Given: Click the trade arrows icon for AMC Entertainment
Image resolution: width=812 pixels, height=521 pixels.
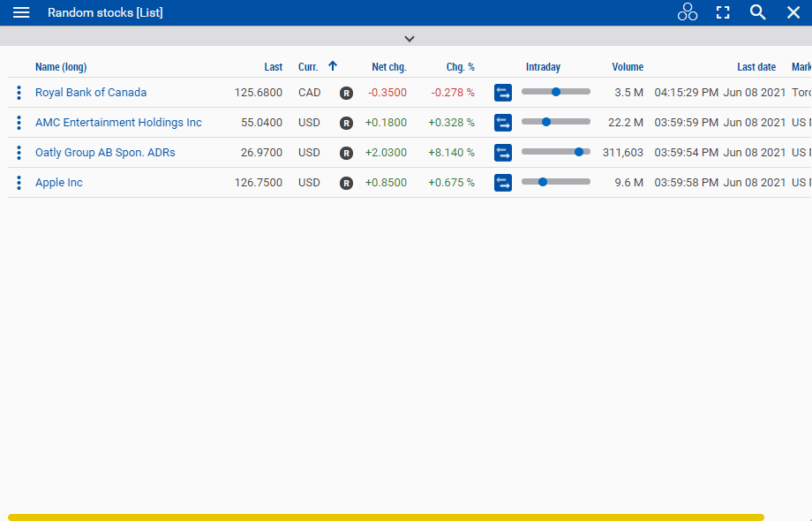Looking at the screenshot, I should tap(503, 123).
